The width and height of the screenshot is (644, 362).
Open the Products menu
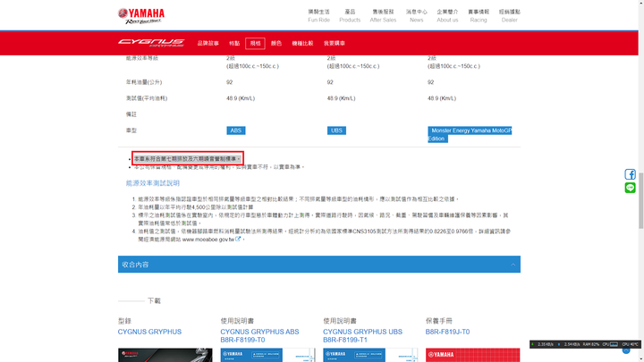[x=350, y=15]
